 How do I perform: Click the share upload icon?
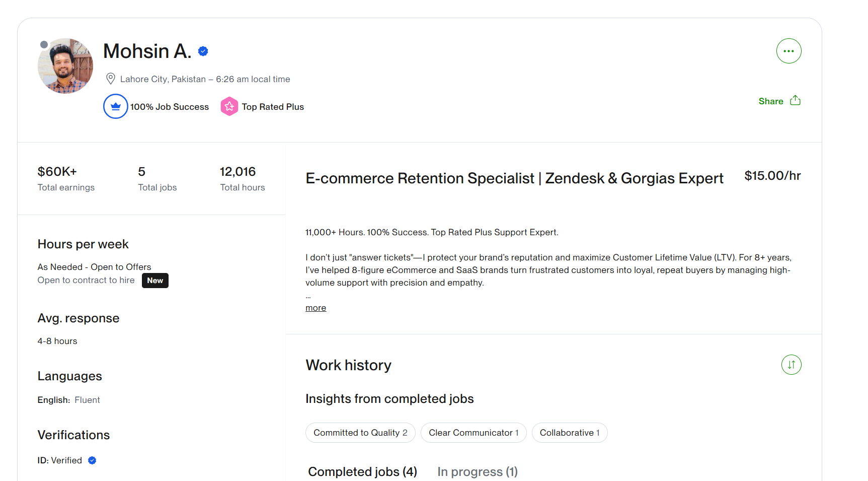pos(795,100)
